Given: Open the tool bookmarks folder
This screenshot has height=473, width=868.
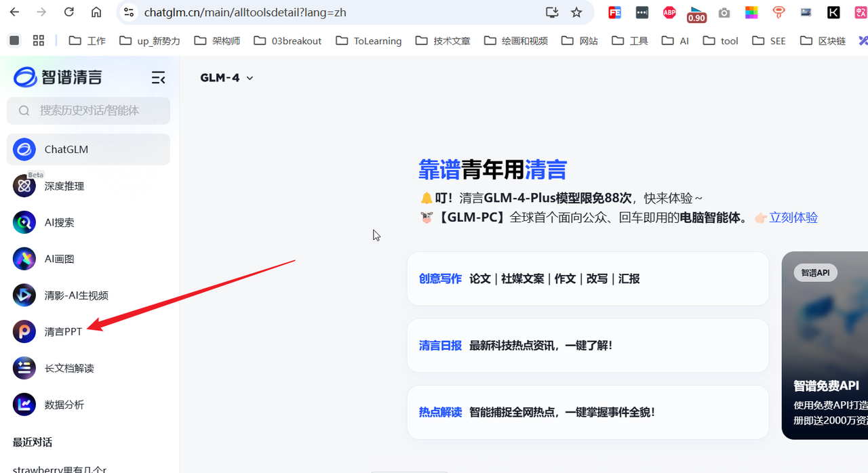Looking at the screenshot, I should (720, 41).
